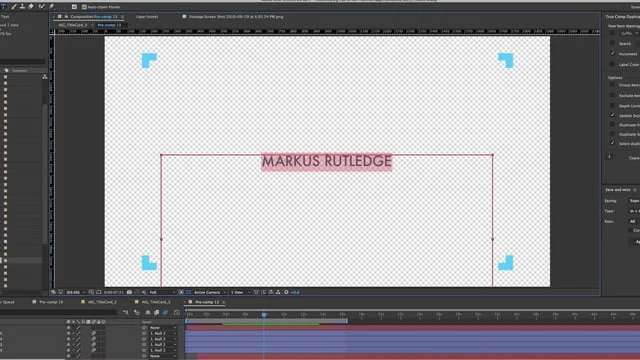Image resolution: width=640 pixels, height=360 pixels.
Task: Enable the Group Items checkbox
Action: coord(612,85)
